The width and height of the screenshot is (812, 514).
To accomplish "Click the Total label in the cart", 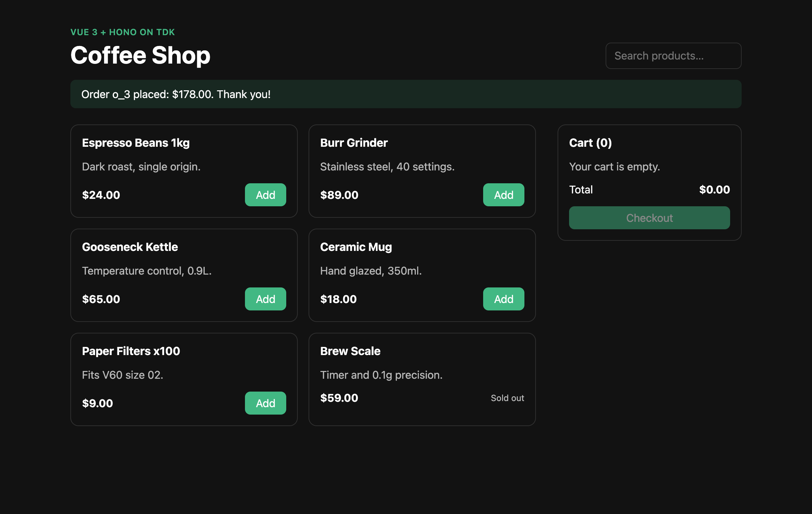I will pos(581,190).
